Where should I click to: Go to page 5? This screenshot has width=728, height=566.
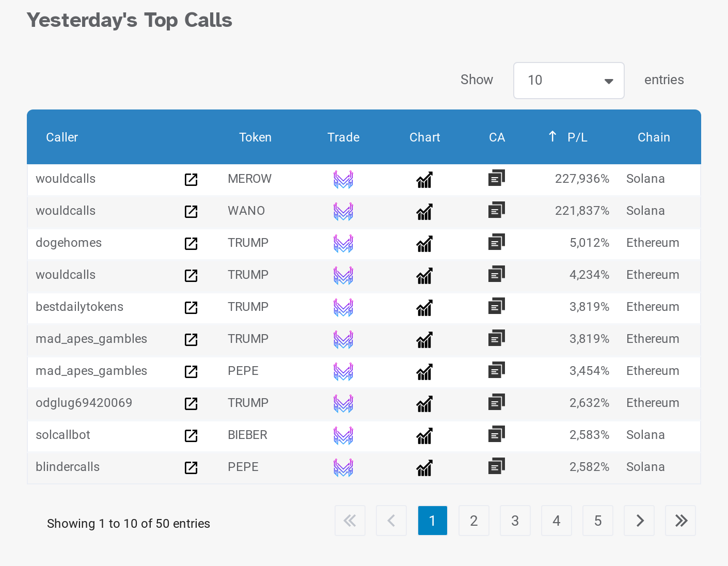pos(598,521)
